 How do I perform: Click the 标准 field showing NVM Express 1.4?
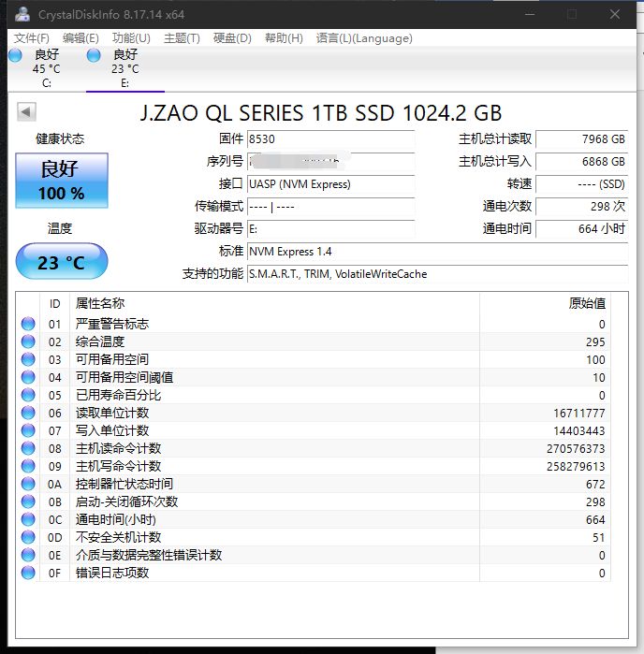pos(437,252)
